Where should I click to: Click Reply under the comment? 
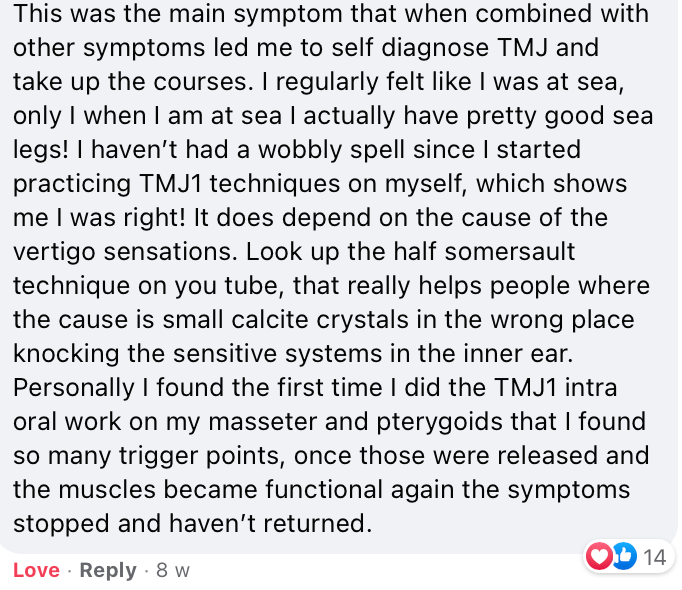[108, 570]
